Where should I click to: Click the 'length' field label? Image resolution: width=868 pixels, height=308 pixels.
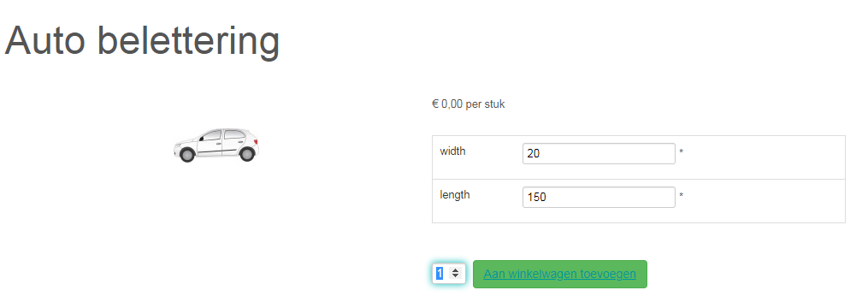[x=455, y=194]
